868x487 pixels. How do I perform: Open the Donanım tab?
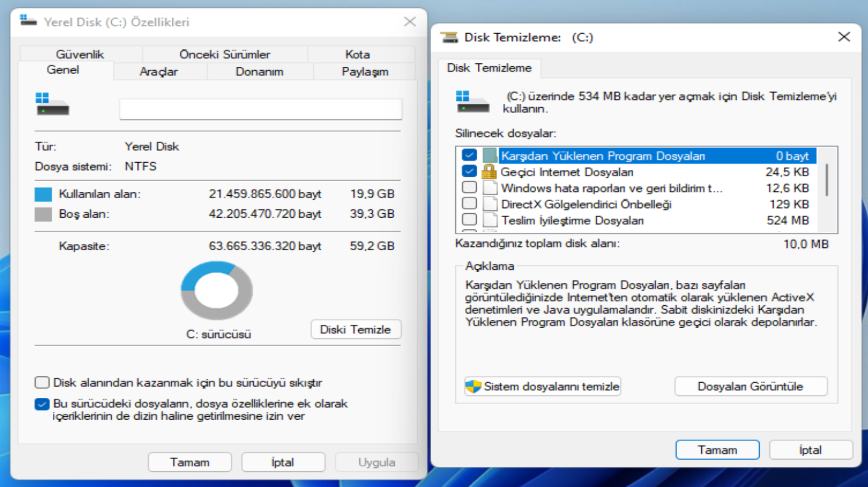click(259, 71)
